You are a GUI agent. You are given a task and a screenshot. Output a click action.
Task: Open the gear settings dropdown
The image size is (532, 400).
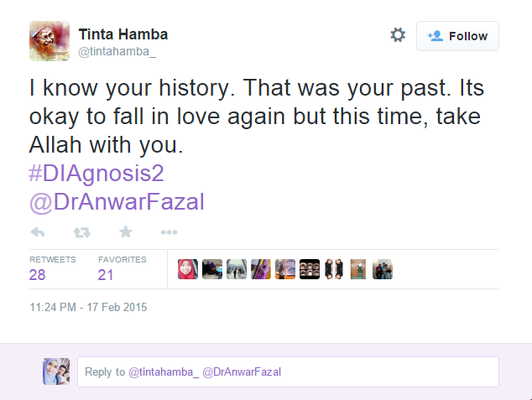pyautogui.click(x=398, y=35)
